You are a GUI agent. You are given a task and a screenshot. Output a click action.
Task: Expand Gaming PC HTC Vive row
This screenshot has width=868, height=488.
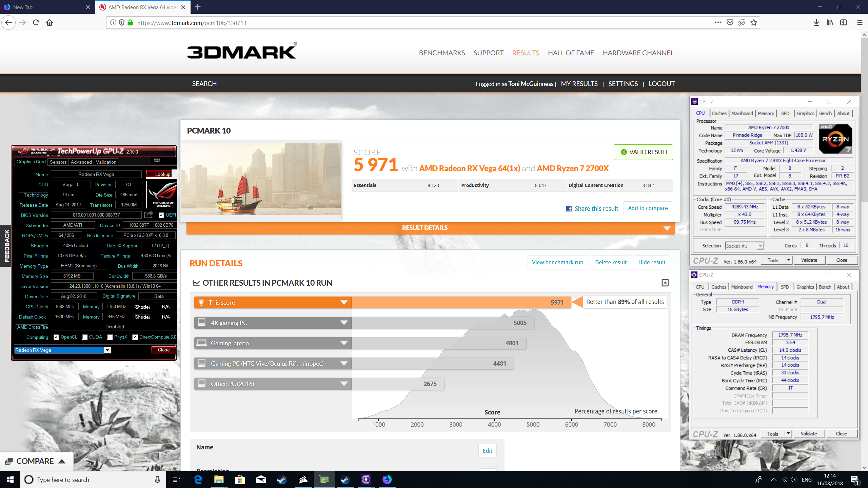344,363
